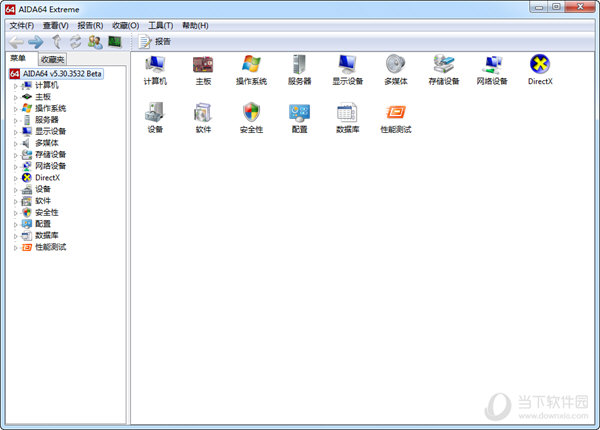600x430 pixels.
Task: Select 配置 in the tree
Action: (43, 224)
